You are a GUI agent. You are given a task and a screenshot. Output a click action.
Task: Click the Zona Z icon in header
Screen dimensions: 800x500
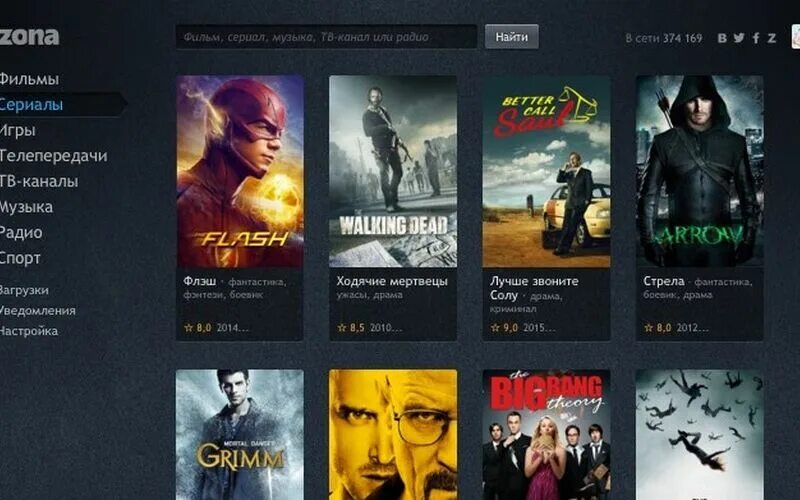(771, 38)
